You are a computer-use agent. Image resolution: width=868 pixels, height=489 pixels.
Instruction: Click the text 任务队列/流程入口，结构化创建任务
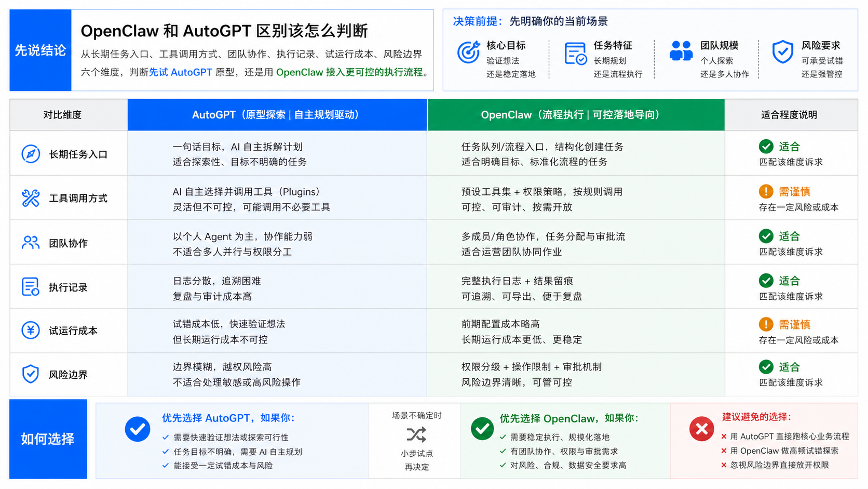point(542,147)
